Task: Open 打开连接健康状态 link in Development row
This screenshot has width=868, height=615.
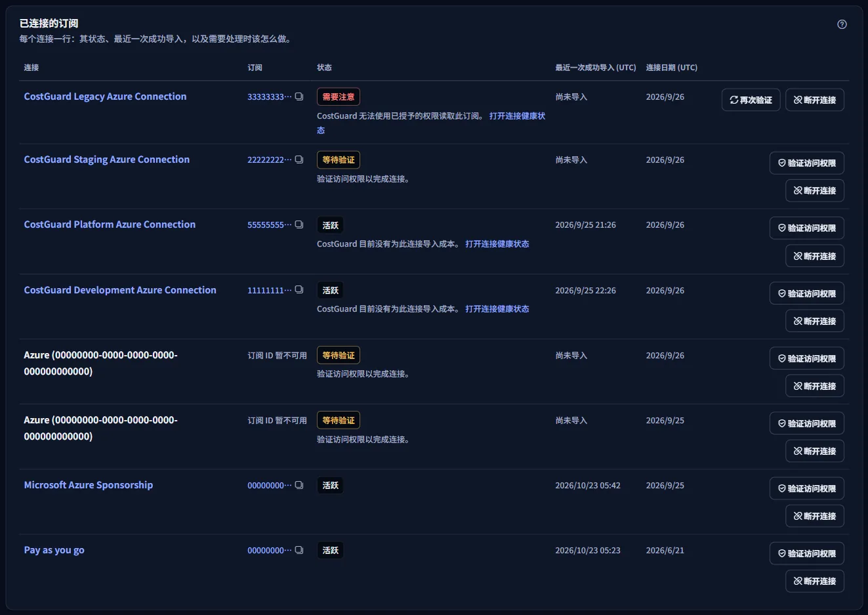Action: tap(497, 308)
